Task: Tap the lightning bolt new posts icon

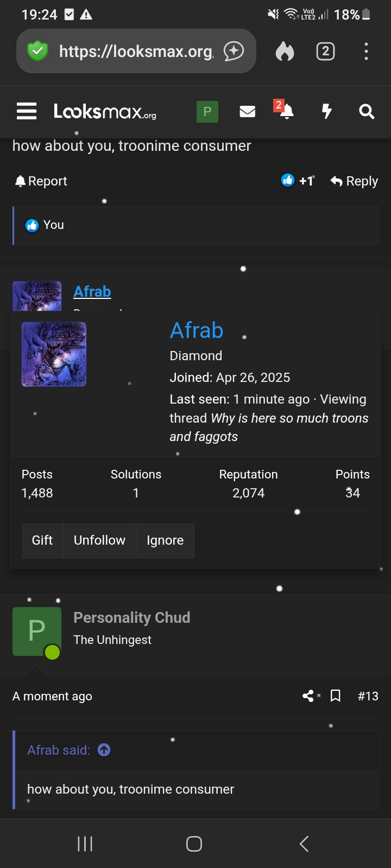Action: [326, 111]
